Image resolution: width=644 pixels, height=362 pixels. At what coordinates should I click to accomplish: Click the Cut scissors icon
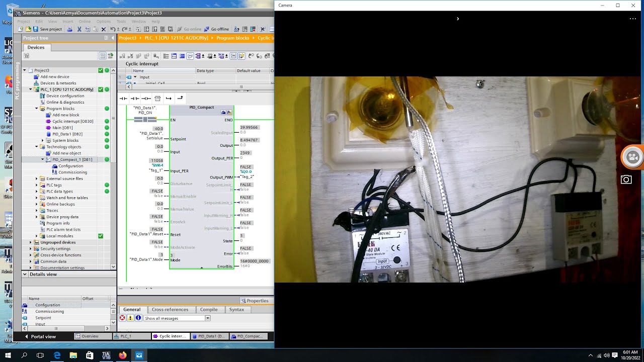(x=79, y=29)
